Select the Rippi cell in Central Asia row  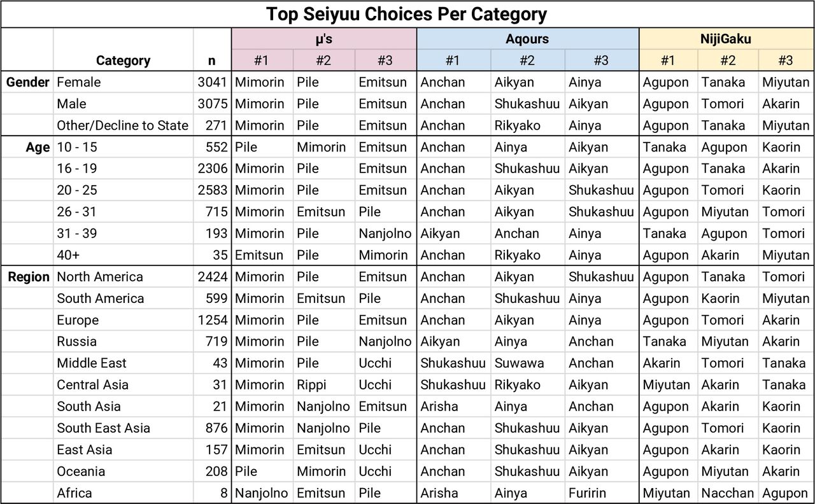[324, 385]
